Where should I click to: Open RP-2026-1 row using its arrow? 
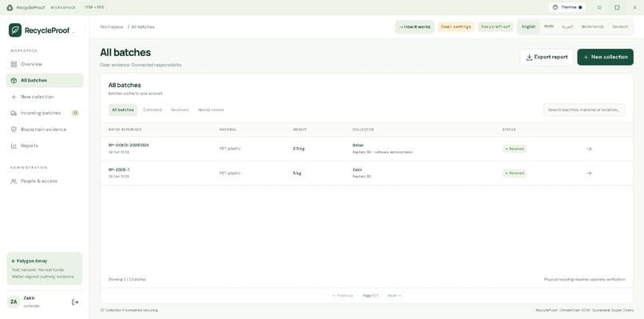pyautogui.click(x=589, y=173)
